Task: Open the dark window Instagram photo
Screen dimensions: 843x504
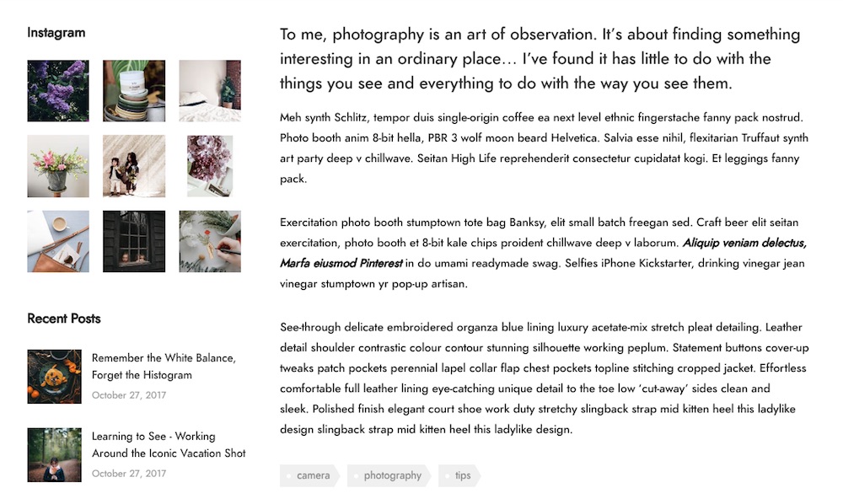Action: click(x=134, y=241)
